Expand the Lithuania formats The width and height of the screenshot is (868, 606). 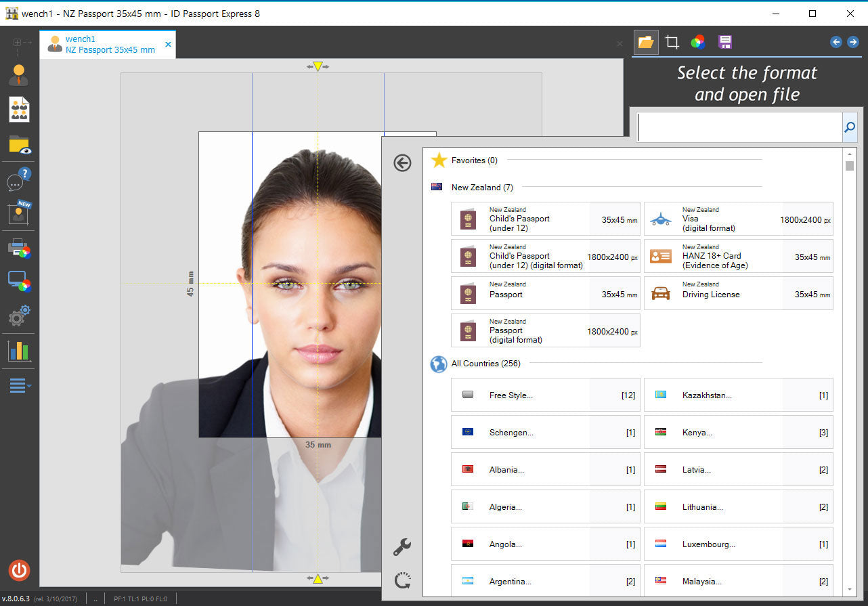(739, 506)
